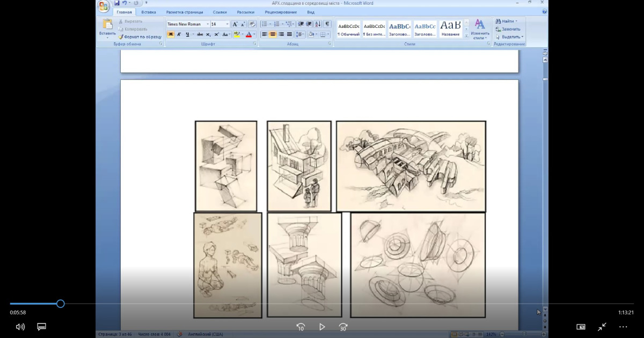Select the Format Painter (Формат по образцу) tool
This screenshot has height=338, width=644.
[x=140, y=36]
